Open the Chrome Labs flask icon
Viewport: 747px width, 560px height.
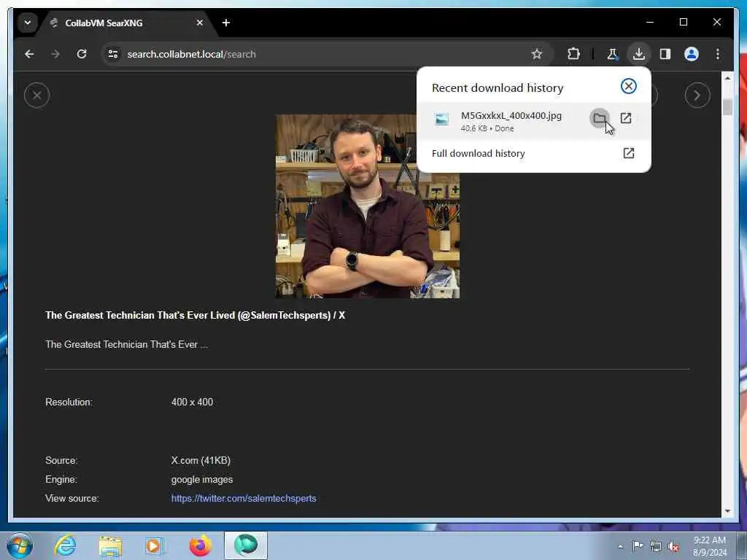pos(612,54)
